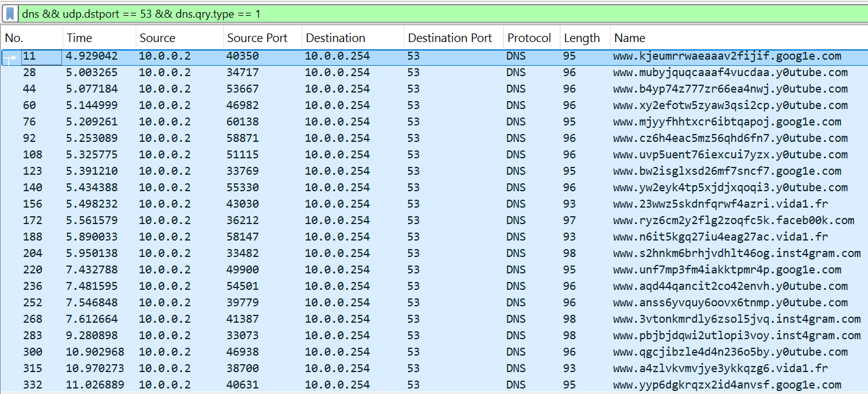Sort by the Destination Port column header
The height and width of the screenshot is (394, 868).
tap(454, 38)
